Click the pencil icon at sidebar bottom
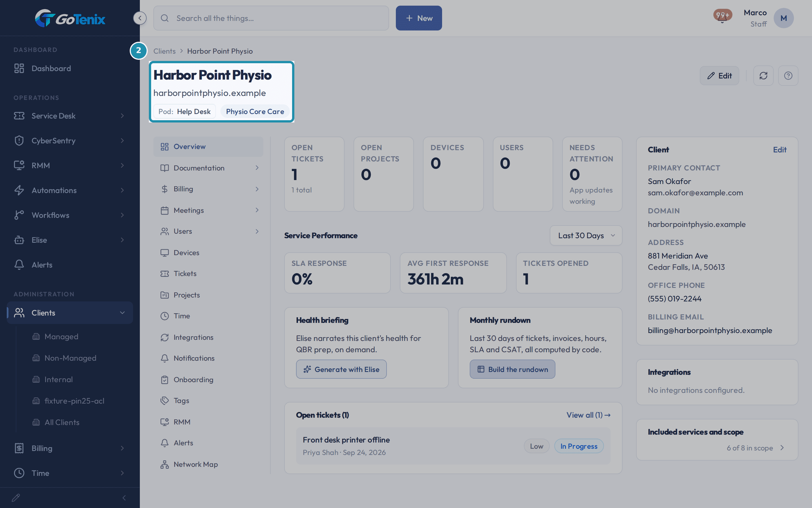 16,498
